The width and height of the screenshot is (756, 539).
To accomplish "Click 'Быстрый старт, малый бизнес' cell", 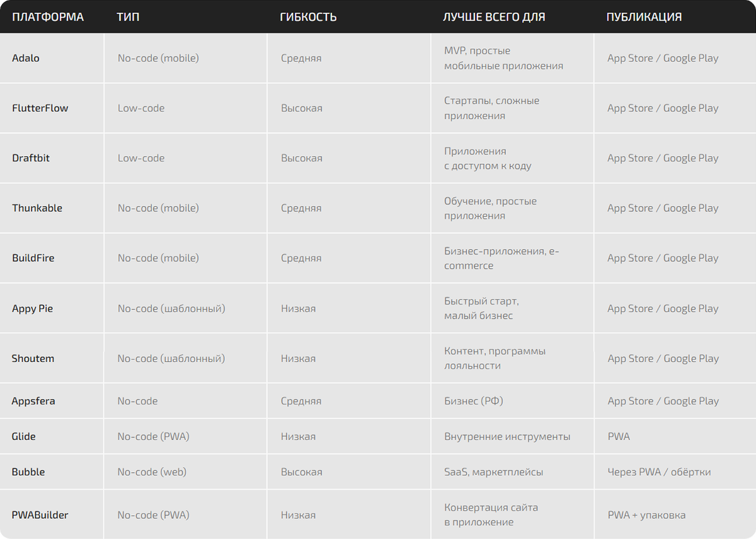I will point(482,308).
